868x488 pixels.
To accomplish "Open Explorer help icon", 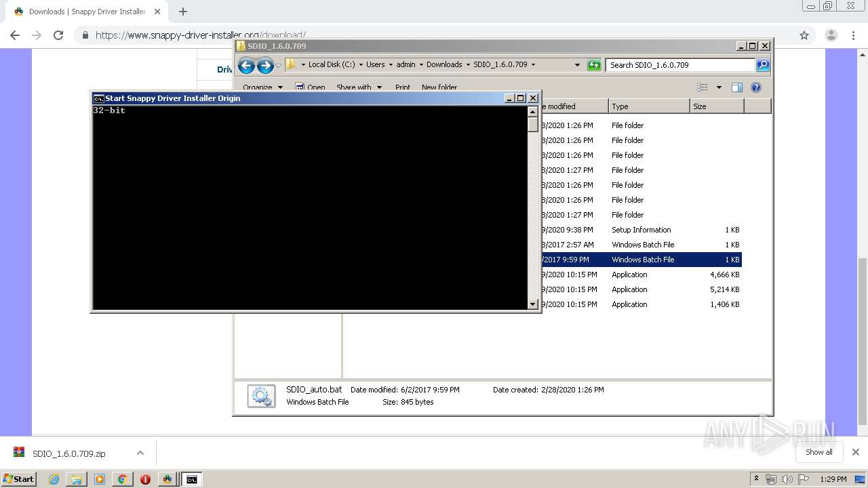I will 756,87.
